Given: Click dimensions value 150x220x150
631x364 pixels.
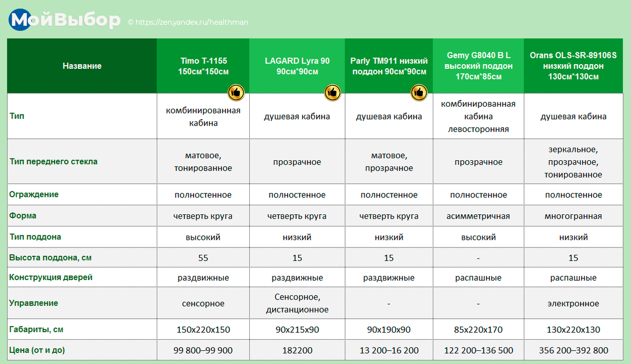Looking at the screenshot, I should [x=203, y=330].
